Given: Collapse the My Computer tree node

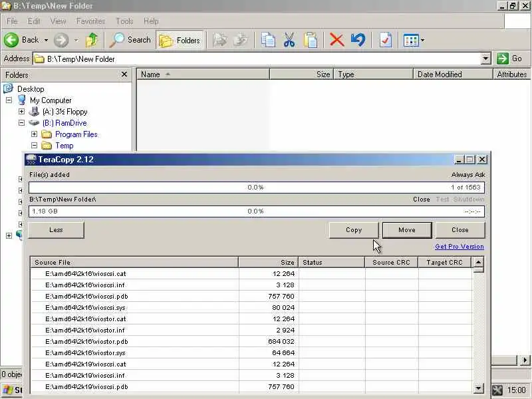Looking at the screenshot, I should pos(9,100).
